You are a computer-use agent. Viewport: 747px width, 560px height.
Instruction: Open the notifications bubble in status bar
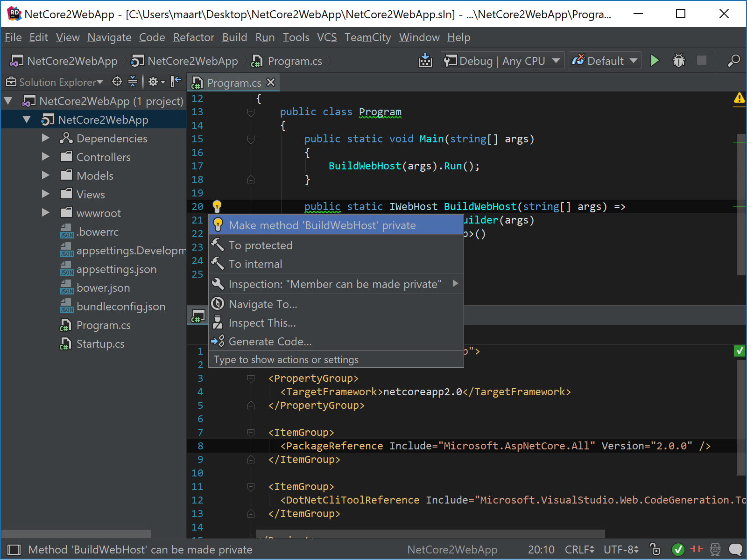click(735, 550)
